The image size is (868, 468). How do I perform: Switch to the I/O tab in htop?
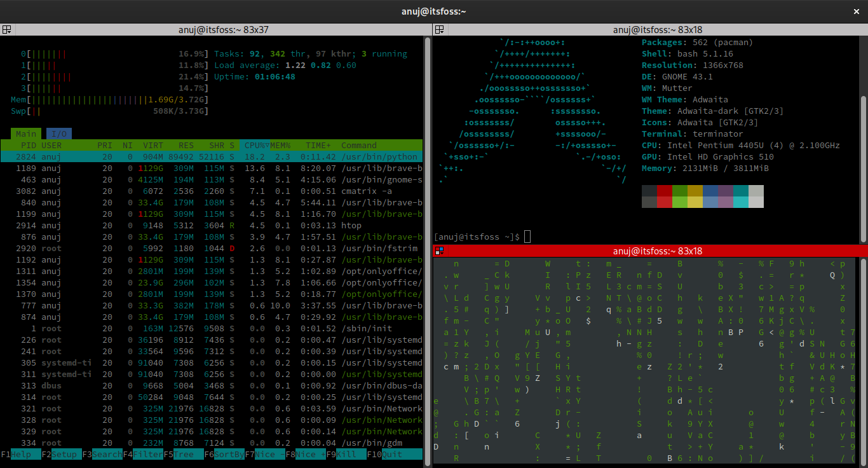pos(58,134)
